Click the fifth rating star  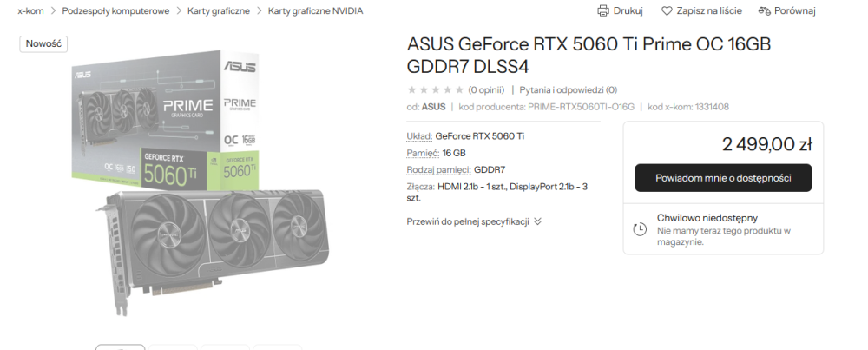coord(459,89)
